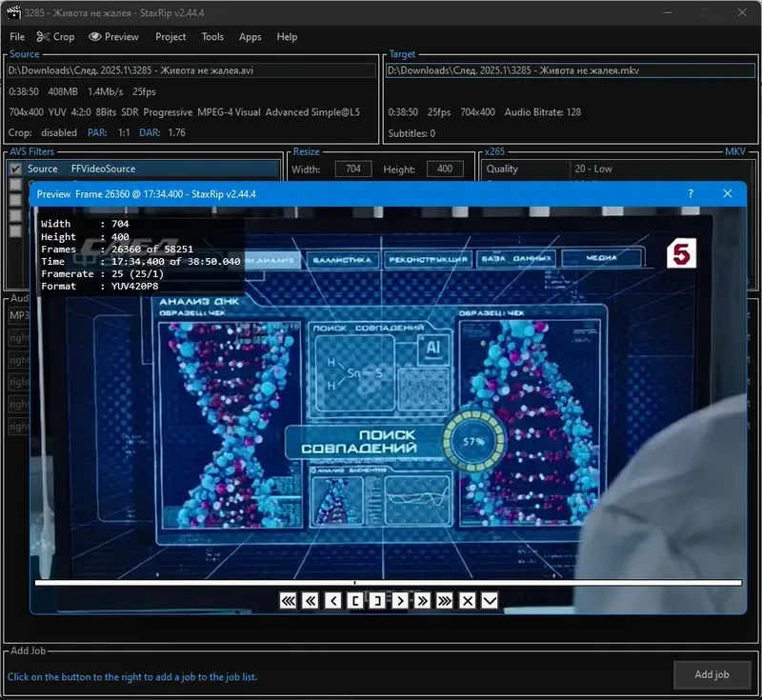The height and width of the screenshot is (700, 762).
Task: Jump forward many frames with triple-right arrows
Action: pos(445,601)
